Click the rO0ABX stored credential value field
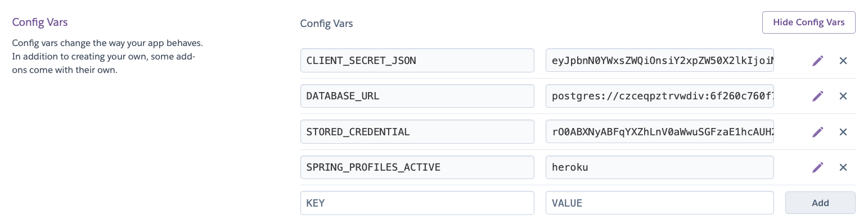 pos(660,131)
